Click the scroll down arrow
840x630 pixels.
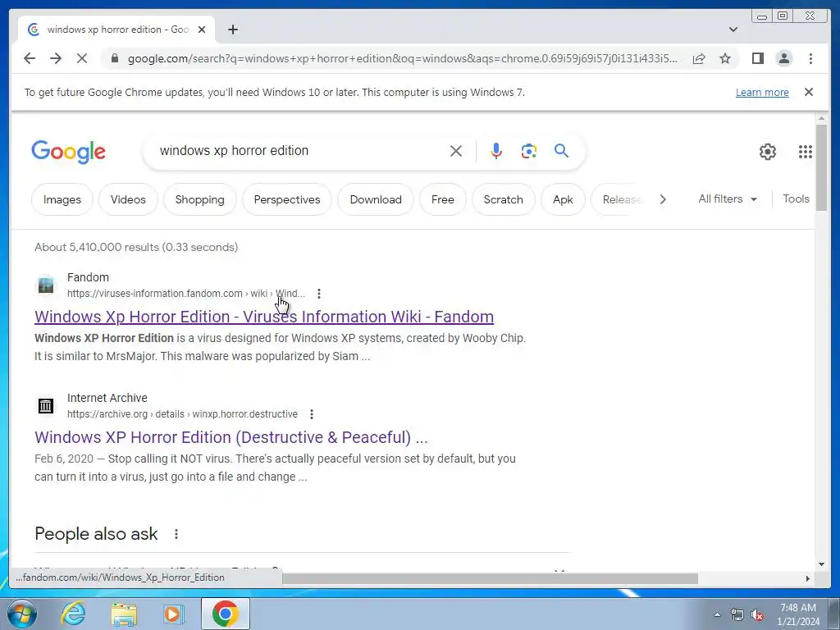pyautogui.click(x=821, y=564)
